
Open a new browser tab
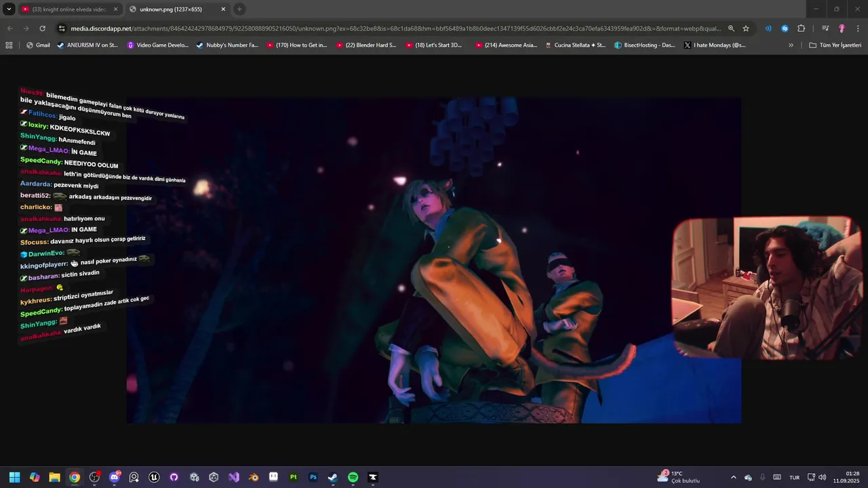[x=239, y=9]
